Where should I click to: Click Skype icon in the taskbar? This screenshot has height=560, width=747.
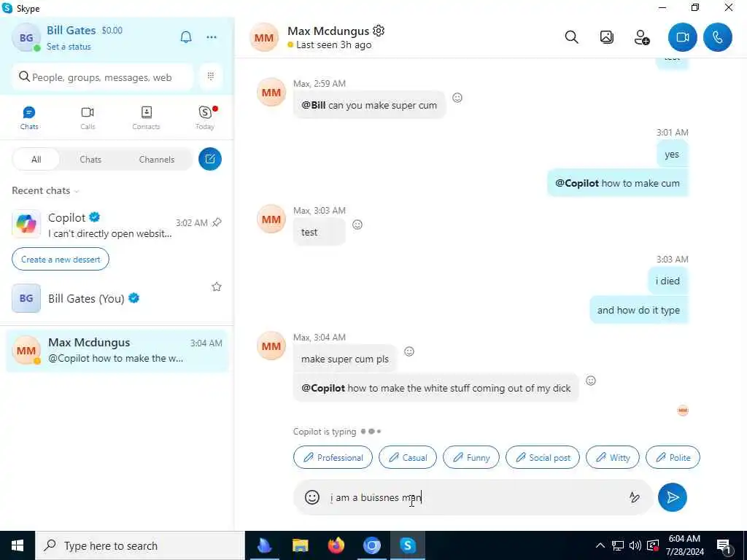(408, 545)
